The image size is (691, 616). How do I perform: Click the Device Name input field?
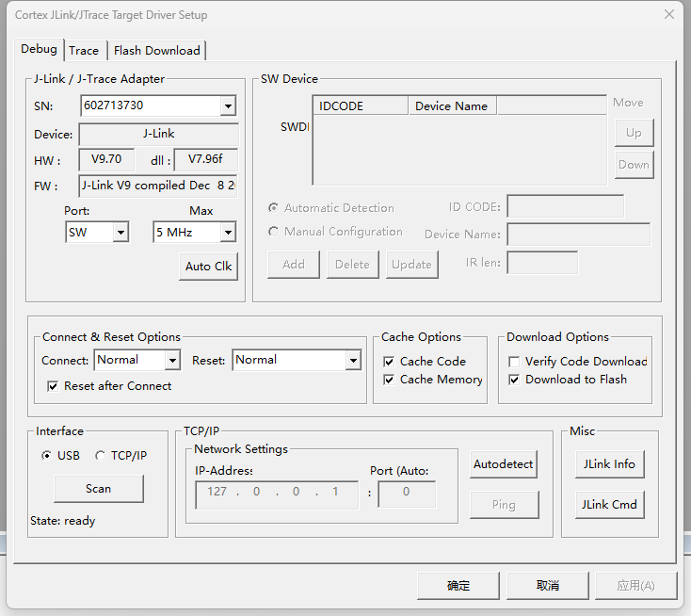click(x=579, y=235)
